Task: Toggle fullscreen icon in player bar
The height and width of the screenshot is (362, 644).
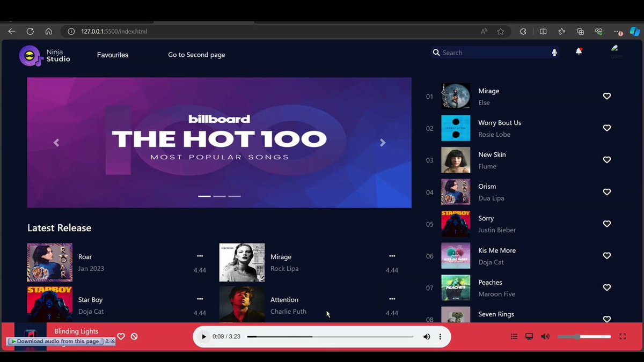Action: (623, 336)
